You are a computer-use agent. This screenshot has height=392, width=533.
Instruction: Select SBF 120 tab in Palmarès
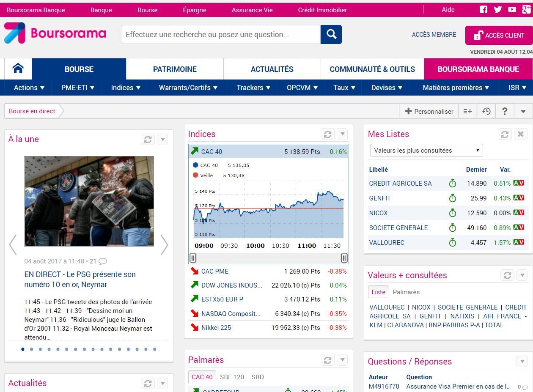232,377
